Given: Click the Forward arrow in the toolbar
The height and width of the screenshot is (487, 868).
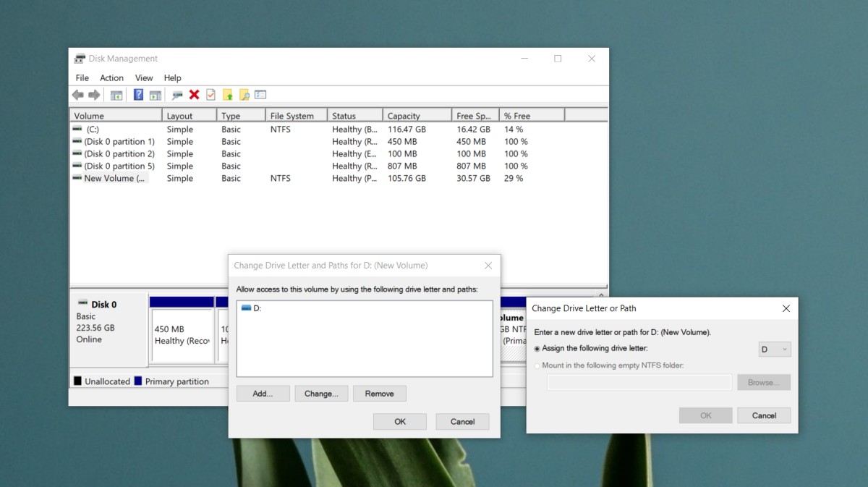Looking at the screenshot, I should pyautogui.click(x=94, y=95).
